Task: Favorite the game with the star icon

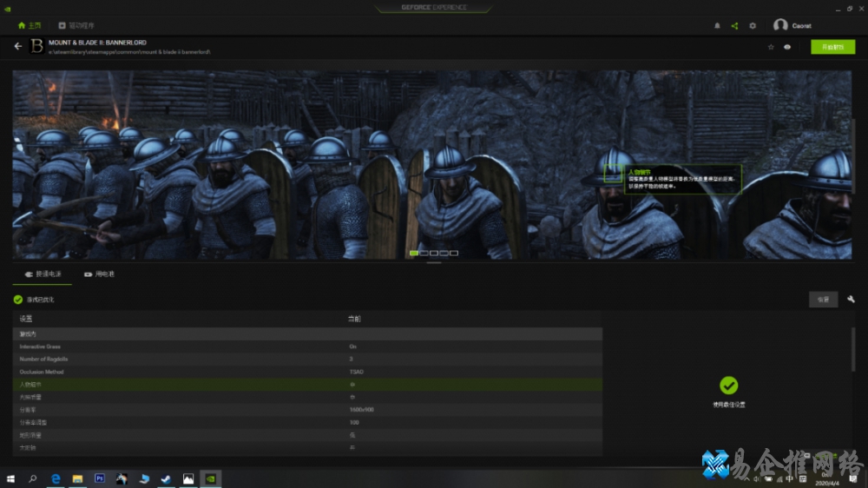Action: pyautogui.click(x=771, y=47)
